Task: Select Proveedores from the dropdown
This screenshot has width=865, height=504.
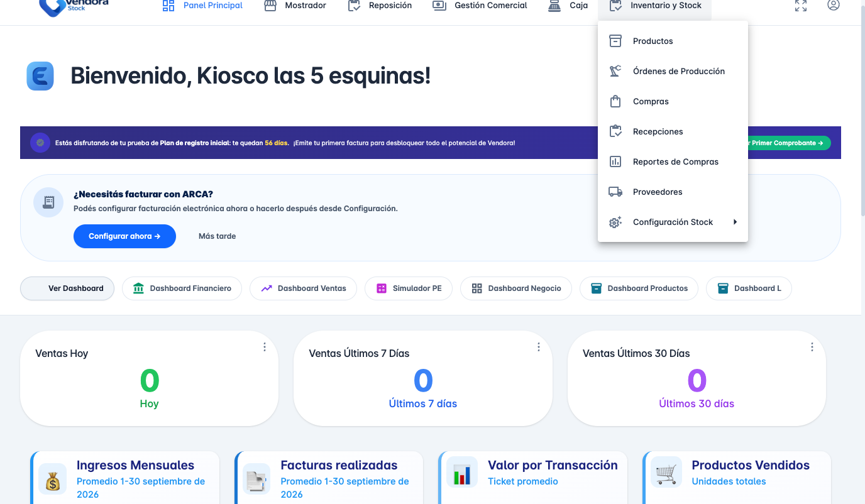Action: [x=673, y=192]
